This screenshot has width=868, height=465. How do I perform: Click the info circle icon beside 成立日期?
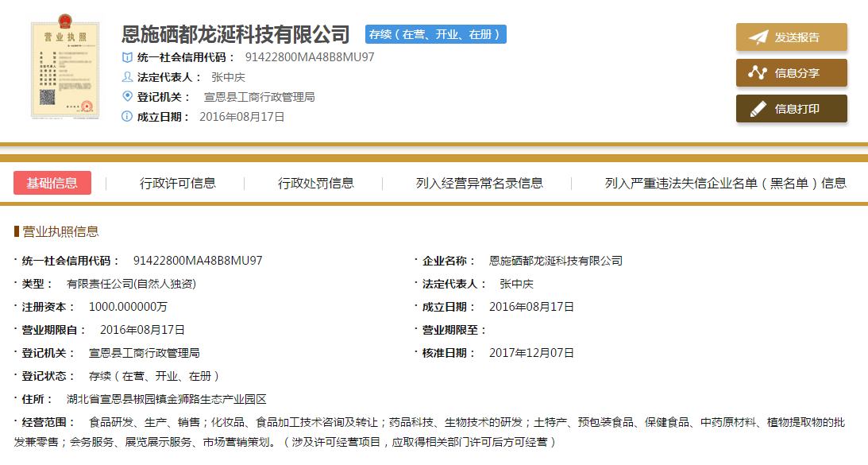tap(127, 117)
